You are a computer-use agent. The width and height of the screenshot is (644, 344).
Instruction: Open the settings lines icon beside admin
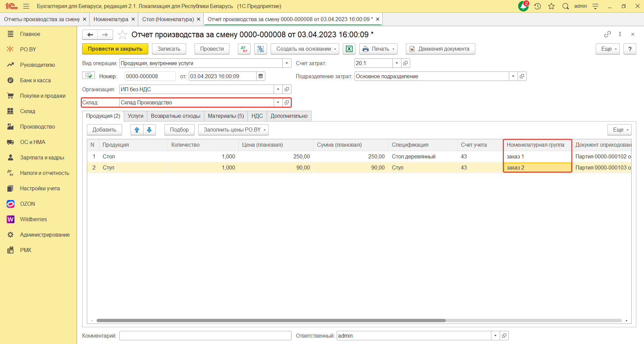(595, 6)
